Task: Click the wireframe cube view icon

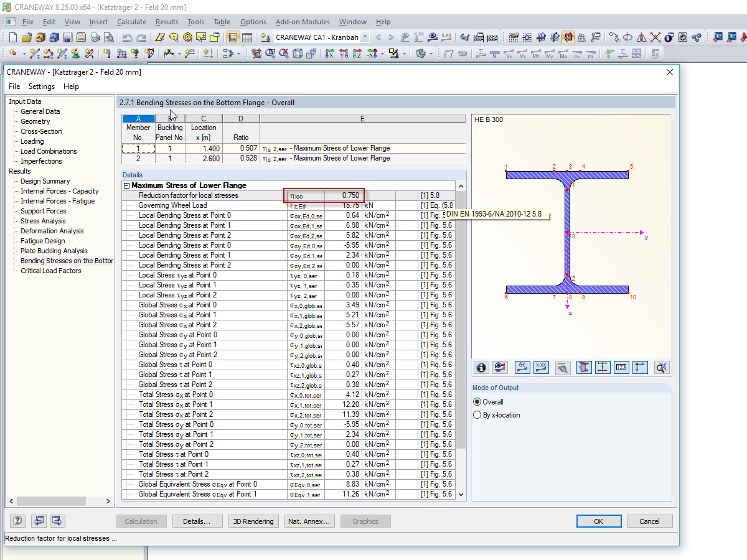Action: click(298, 54)
